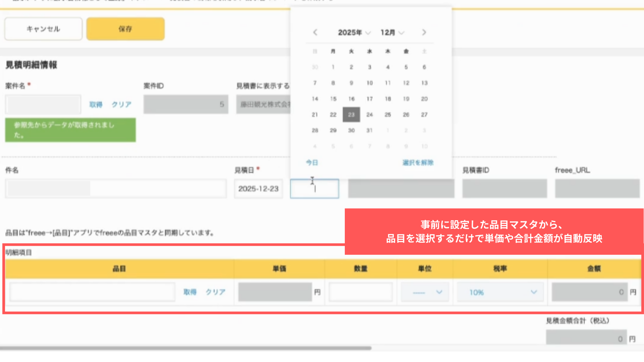Viewport: 644px width, 362px height.
Task: Select December 25 in the calendar
Action: pos(388,114)
